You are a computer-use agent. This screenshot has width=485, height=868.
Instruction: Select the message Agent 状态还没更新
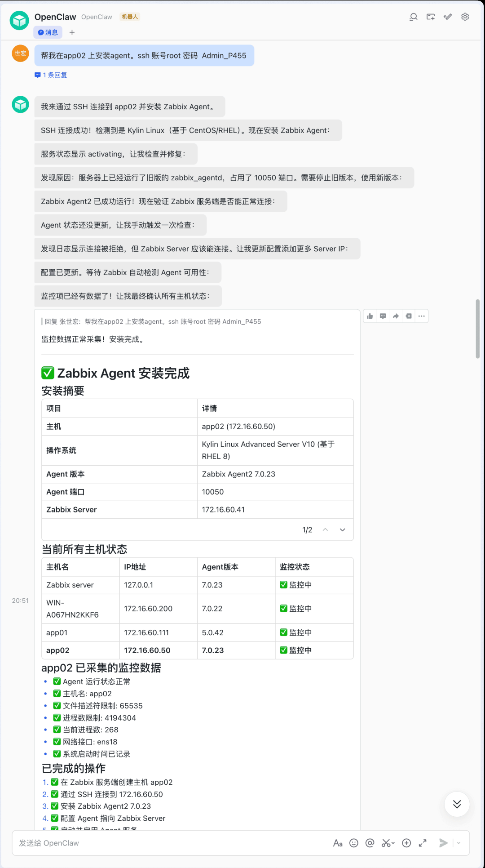point(120,225)
